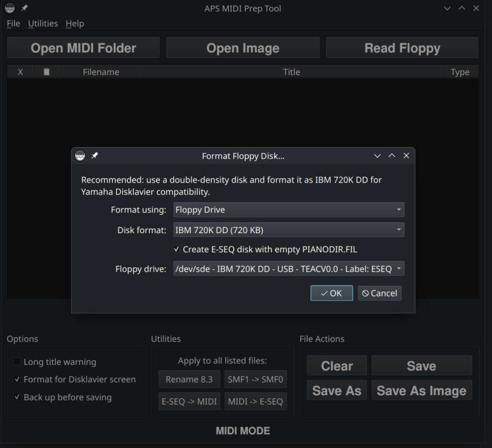This screenshot has height=448, width=492.
Task: Click the X column header
Action: point(20,72)
